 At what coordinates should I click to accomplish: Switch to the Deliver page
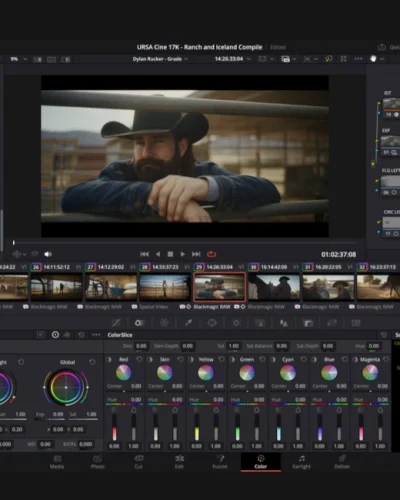point(342,462)
